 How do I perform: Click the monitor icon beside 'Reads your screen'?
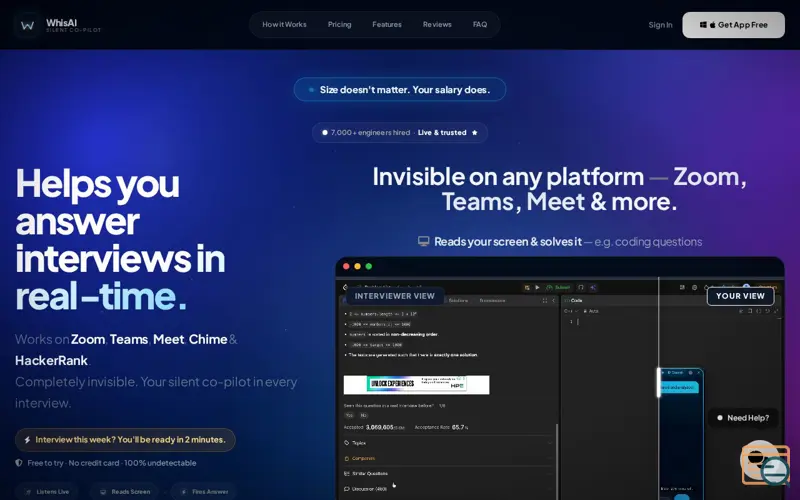pyautogui.click(x=423, y=241)
